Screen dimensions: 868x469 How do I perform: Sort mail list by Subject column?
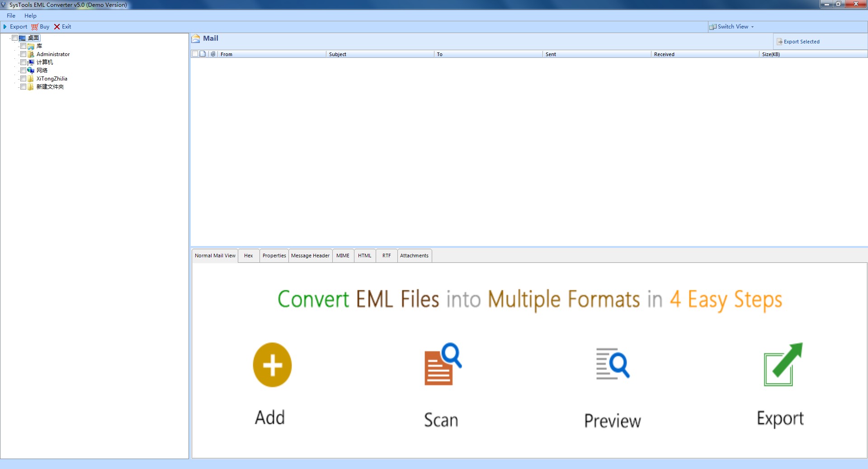[337, 54]
